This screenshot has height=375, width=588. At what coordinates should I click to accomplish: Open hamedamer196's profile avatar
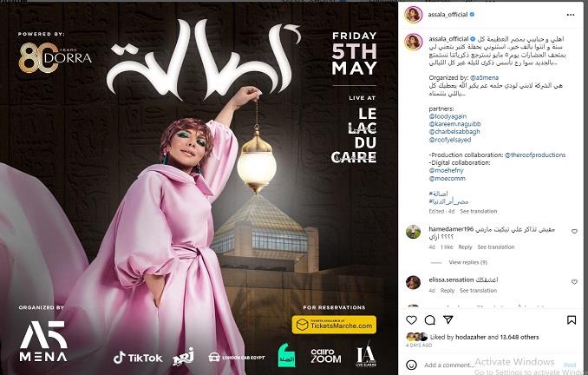(x=414, y=232)
